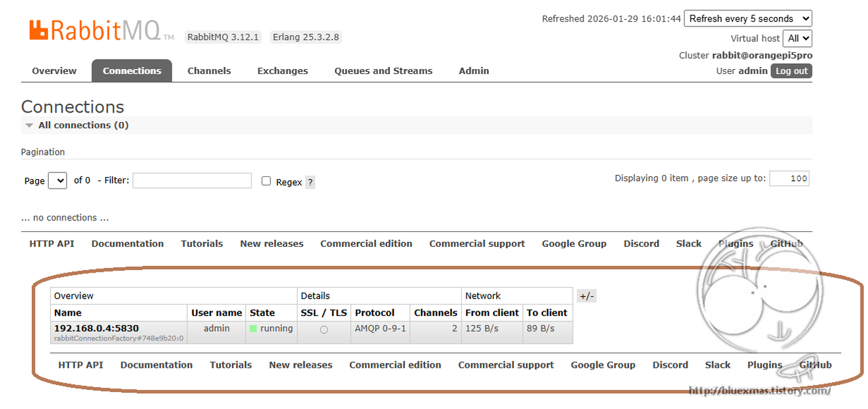Viewport: 868px width, 409px height.
Task: Open Discord link in upper footer
Action: pyautogui.click(x=642, y=244)
